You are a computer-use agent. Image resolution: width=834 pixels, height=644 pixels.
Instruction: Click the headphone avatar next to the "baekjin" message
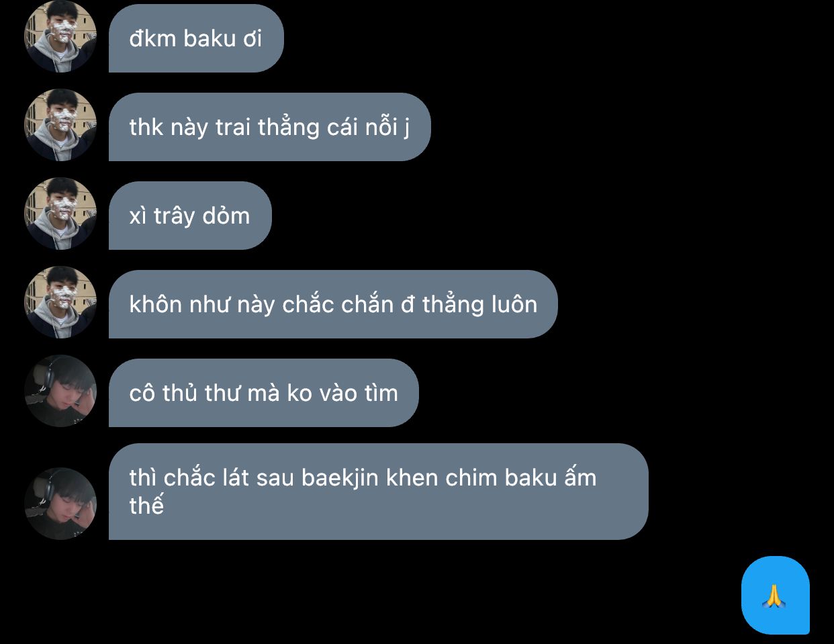tap(60, 504)
